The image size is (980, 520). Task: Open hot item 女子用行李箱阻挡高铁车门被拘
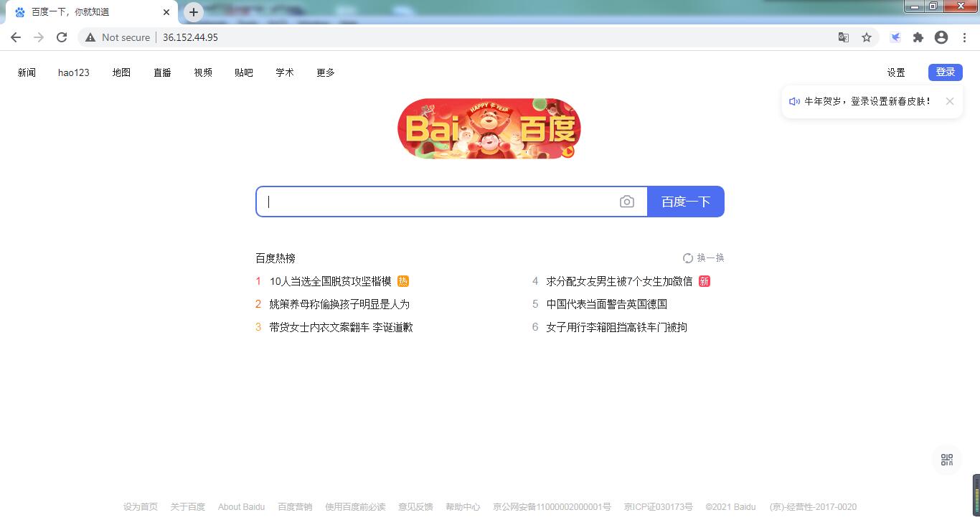(x=616, y=327)
